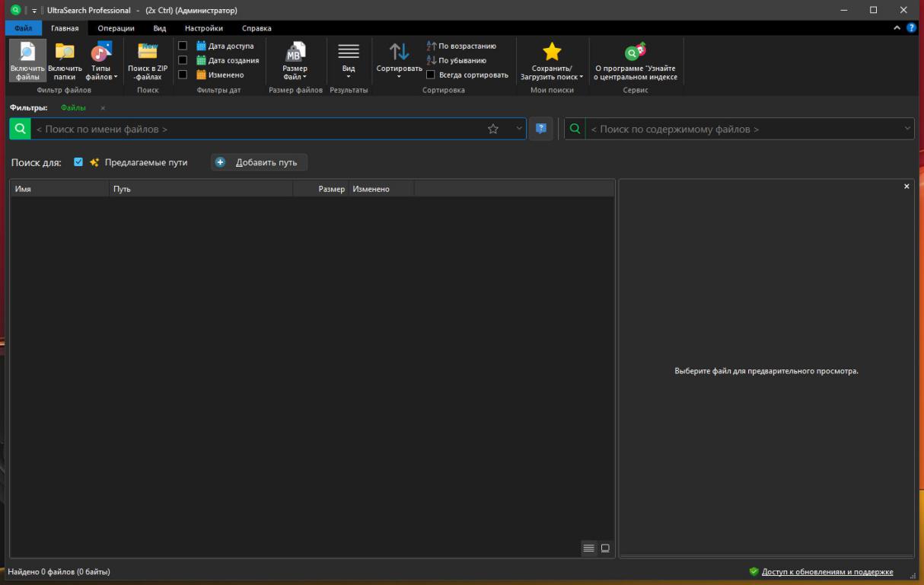This screenshot has width=924, height=585.
Task: Toggle the Suggested paths (Предлагаемые пути) checkbox
Action: tap(78, 162)
